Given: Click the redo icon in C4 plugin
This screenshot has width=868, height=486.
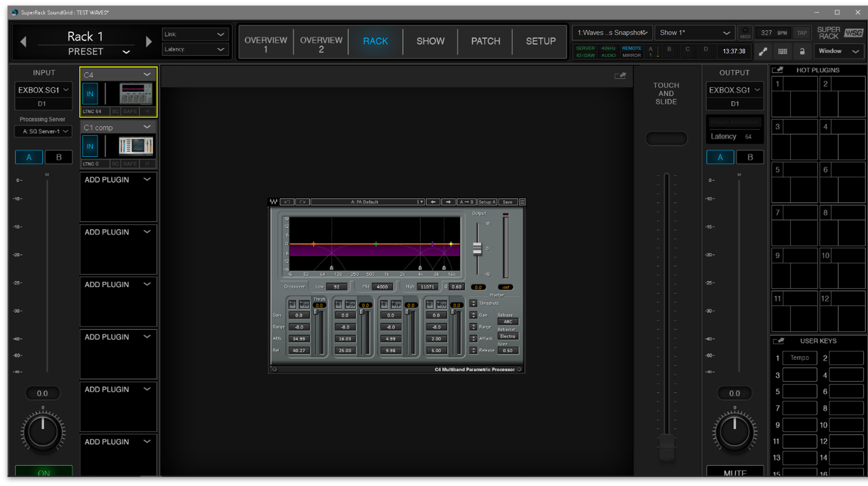Looking at the screenshot, I should 302,202.
